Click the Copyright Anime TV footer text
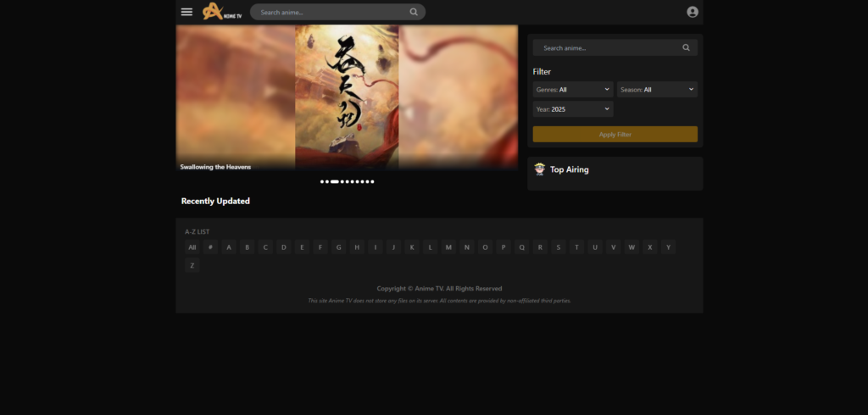Viewport: 868px width, 415px height. 440,288
